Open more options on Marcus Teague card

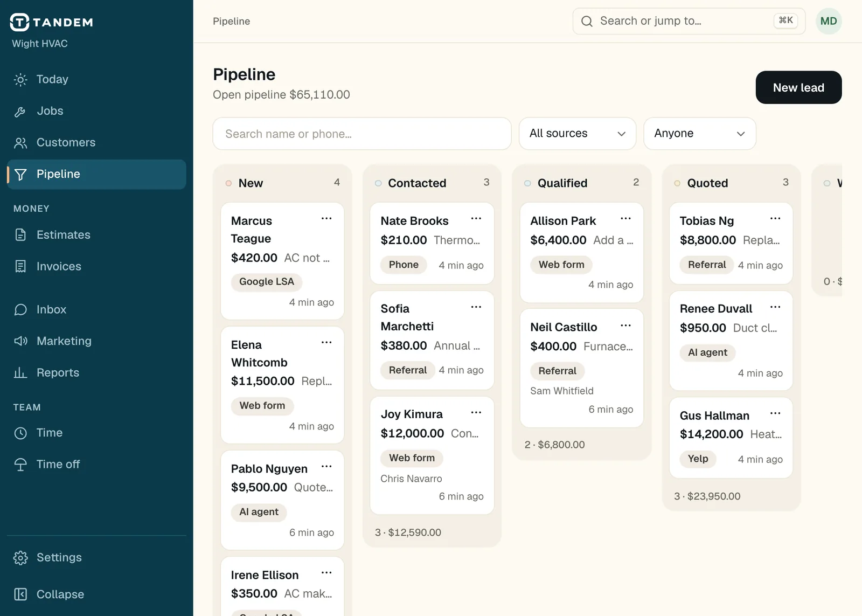[326, 218]
